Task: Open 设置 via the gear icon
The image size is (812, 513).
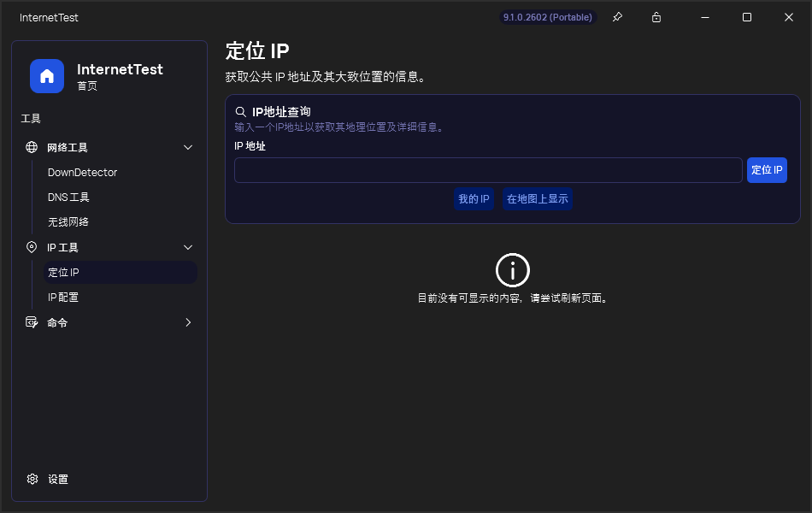Action: 32,479
